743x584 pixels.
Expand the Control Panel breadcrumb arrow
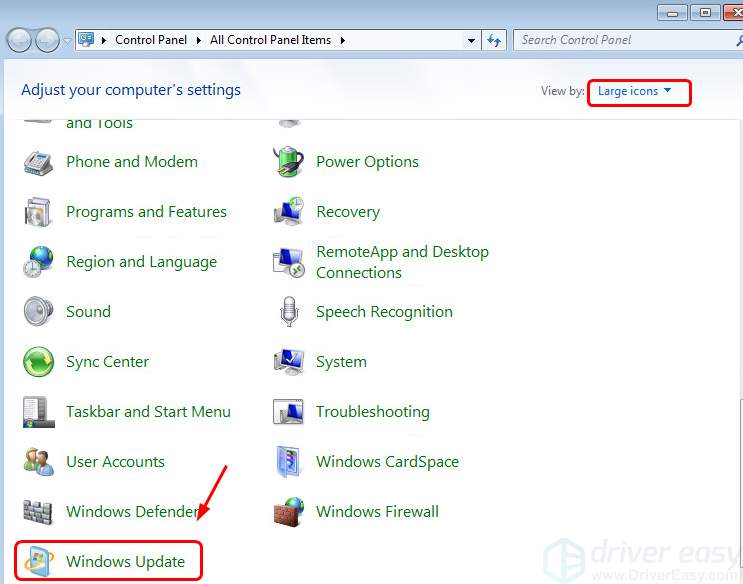201,41
